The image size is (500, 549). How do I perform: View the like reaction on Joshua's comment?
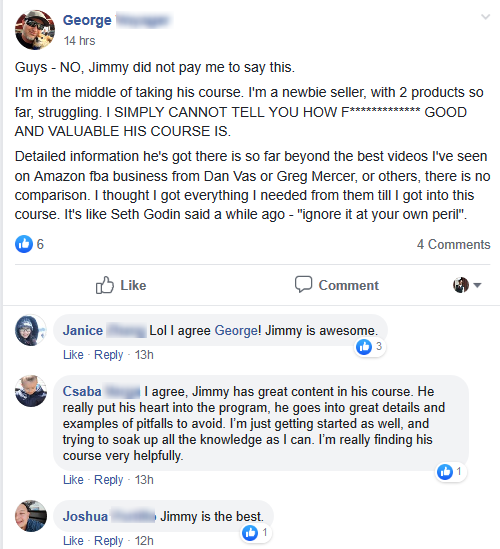point(256,533)
